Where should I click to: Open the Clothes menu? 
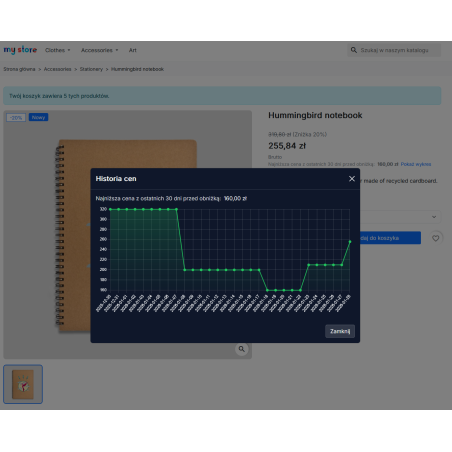click(x=55, y=50)
